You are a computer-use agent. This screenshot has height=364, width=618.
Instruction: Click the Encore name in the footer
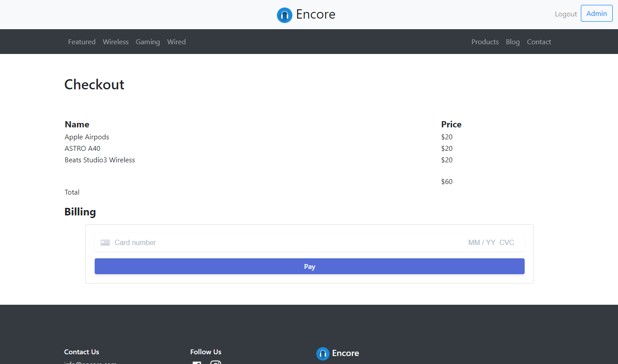pyautogui.click(x=345, y=353)
